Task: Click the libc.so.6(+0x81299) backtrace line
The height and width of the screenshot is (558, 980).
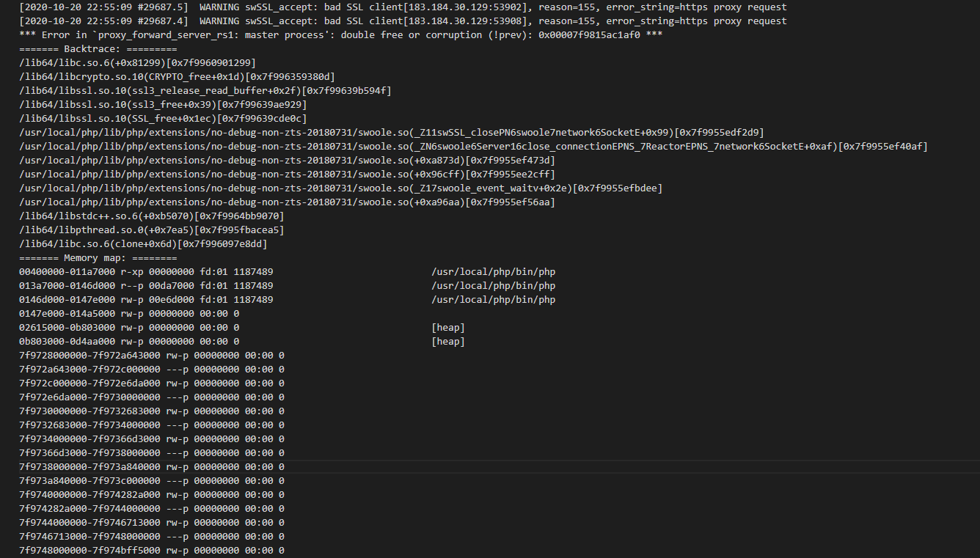Action: [137, 63]
